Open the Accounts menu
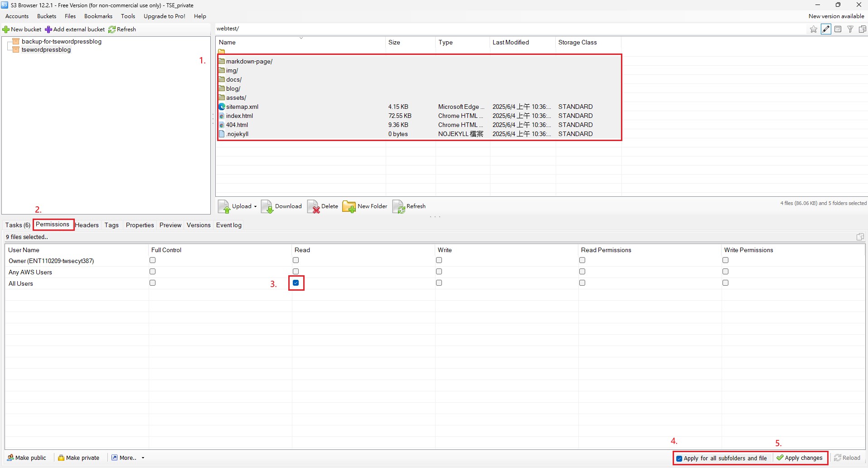The width and height of the screenshot is (868, 468). tap(17, 16)
